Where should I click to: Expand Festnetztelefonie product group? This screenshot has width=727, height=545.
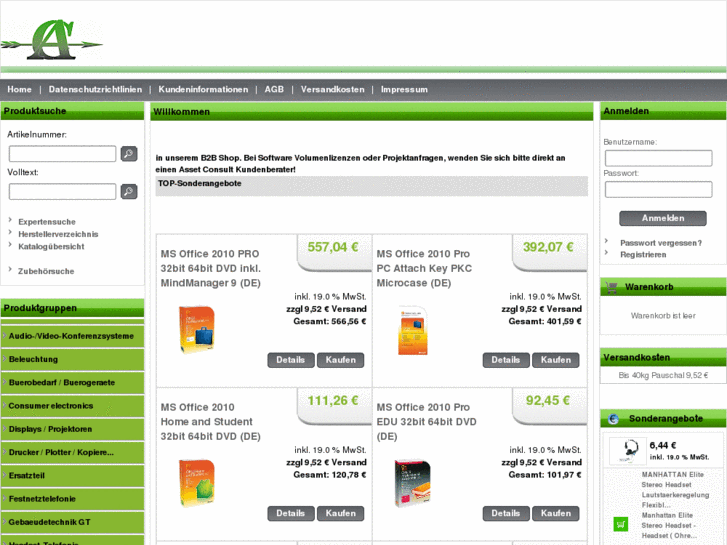point(72,499)
